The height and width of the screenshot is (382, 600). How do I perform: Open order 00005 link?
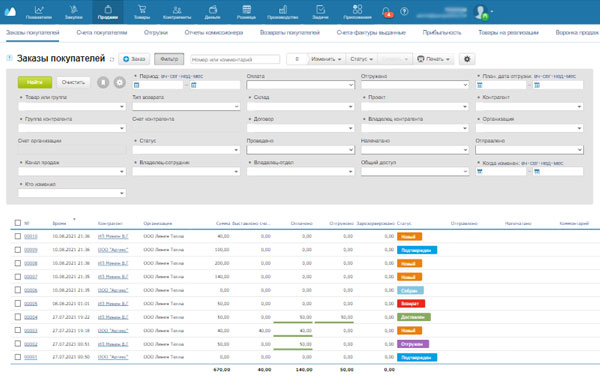coord(31,304)
